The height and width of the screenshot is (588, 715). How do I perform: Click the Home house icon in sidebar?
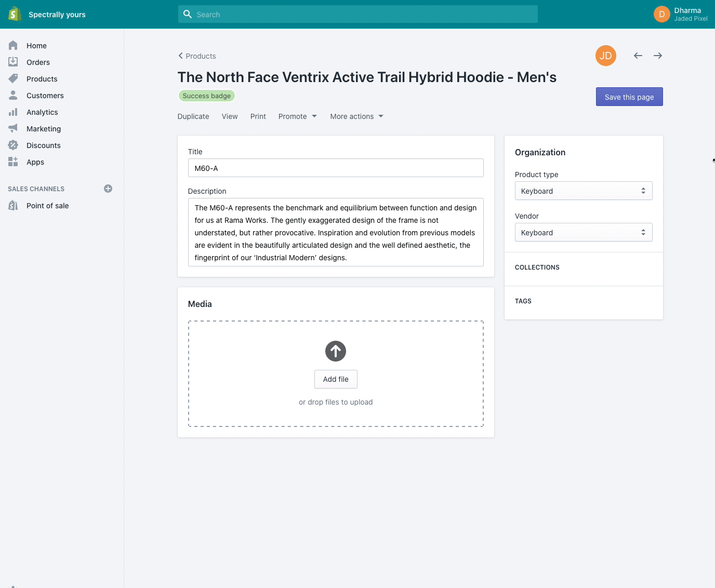[x=13, y=46]
